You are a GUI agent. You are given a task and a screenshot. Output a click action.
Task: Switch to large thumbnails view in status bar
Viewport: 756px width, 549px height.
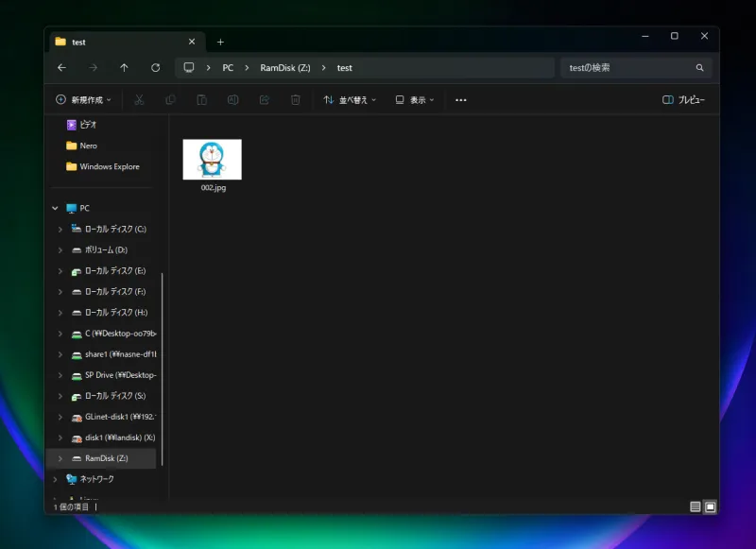coord(711,506)
